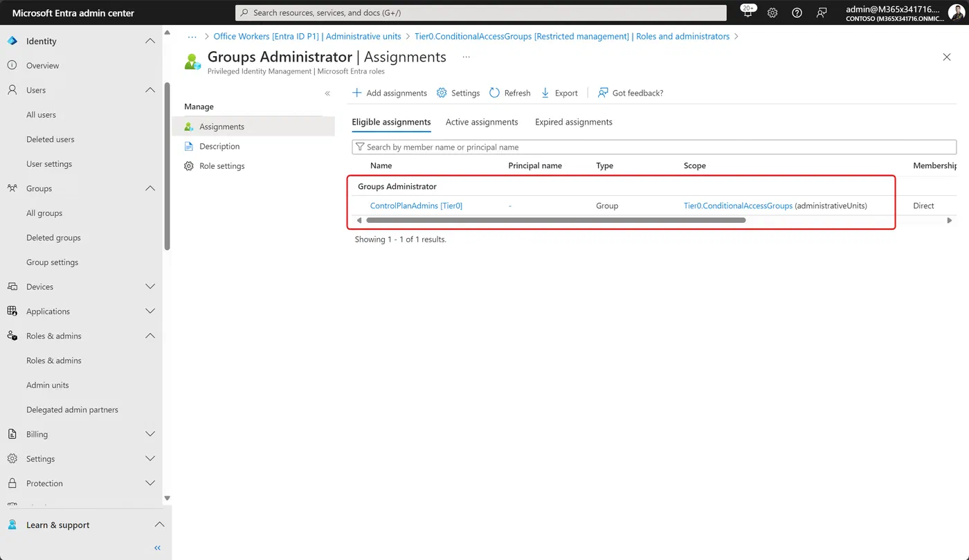This screenshot has width=969, height=560.
Task: Click Add assignments button
Action: [390, 93]
